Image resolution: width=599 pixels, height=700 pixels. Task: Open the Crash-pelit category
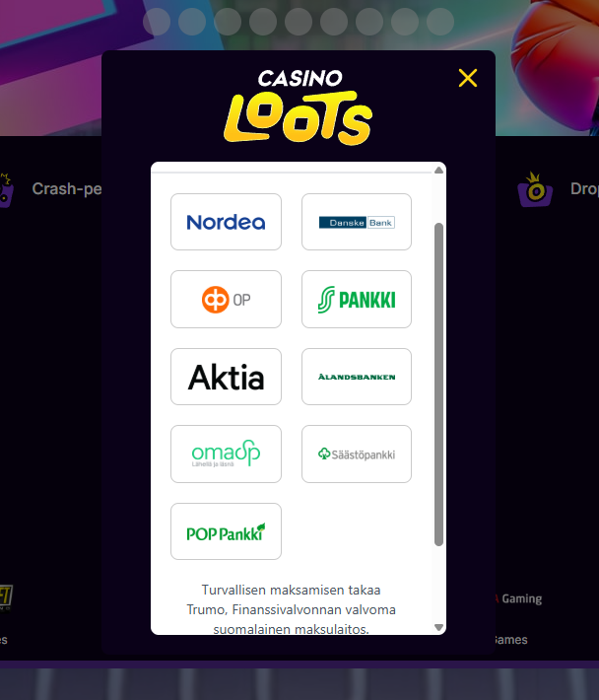click(x=67, y=189)
